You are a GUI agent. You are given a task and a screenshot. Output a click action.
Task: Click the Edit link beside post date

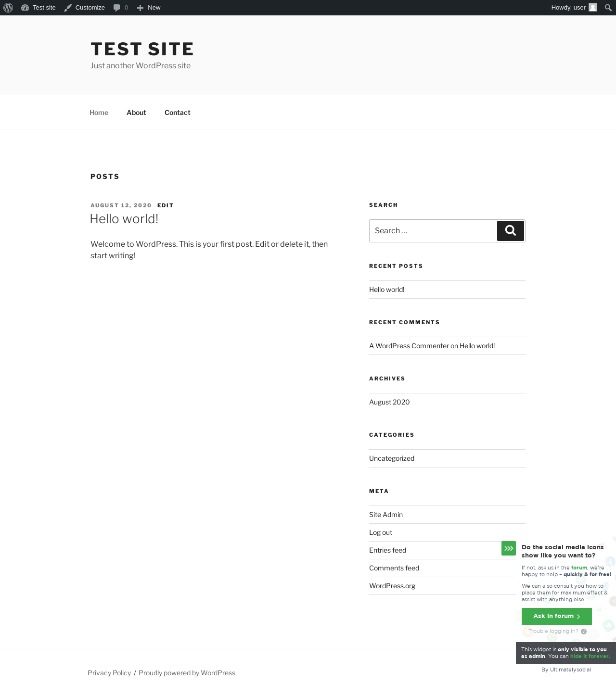166,205
